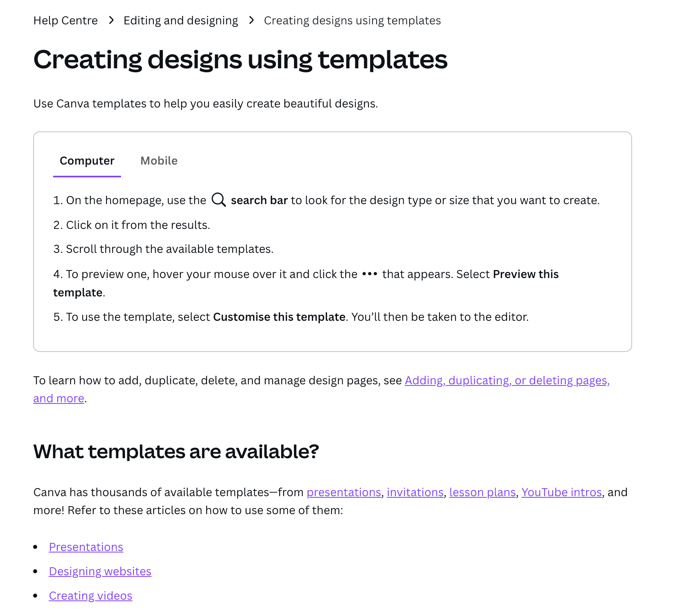The height and width of the screenshot is (616, 674).
Task: Open the Designing websites link
Action: point(100,571)
